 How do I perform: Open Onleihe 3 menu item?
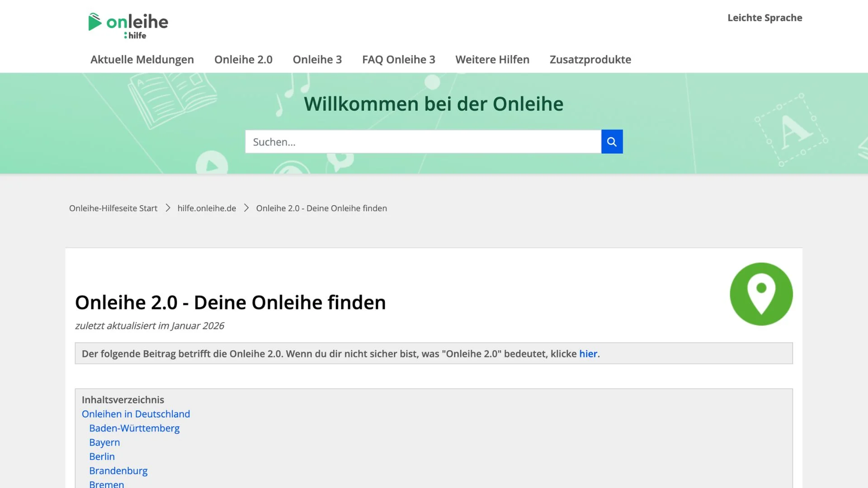317,60
